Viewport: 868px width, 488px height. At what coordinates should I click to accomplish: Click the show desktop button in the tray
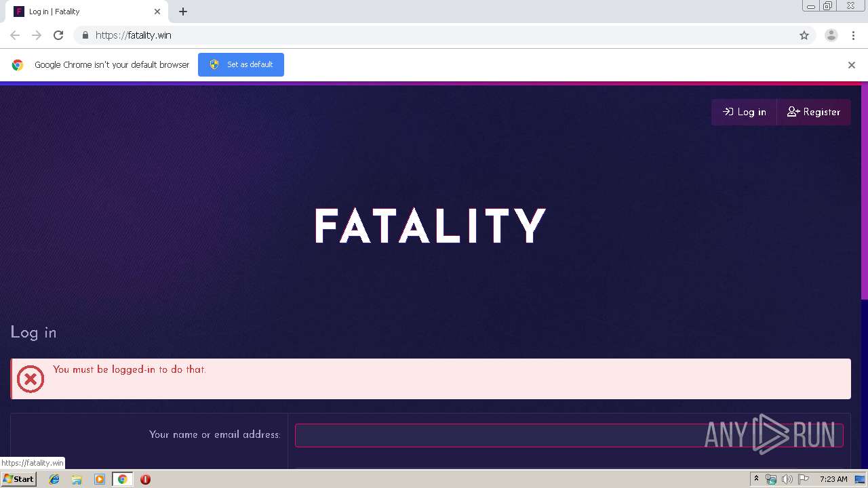[x=860, y=479]
